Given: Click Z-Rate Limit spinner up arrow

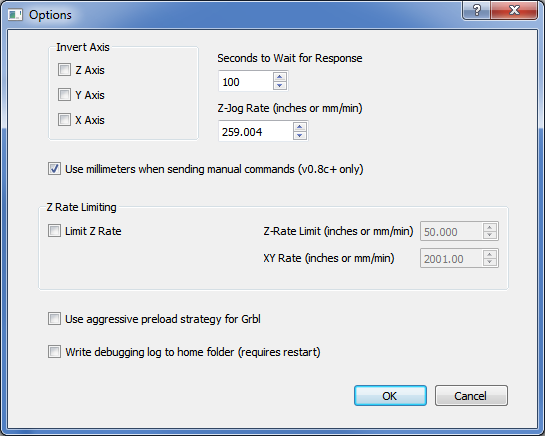Looking at the screenshot, I should (x=490, y=227).
